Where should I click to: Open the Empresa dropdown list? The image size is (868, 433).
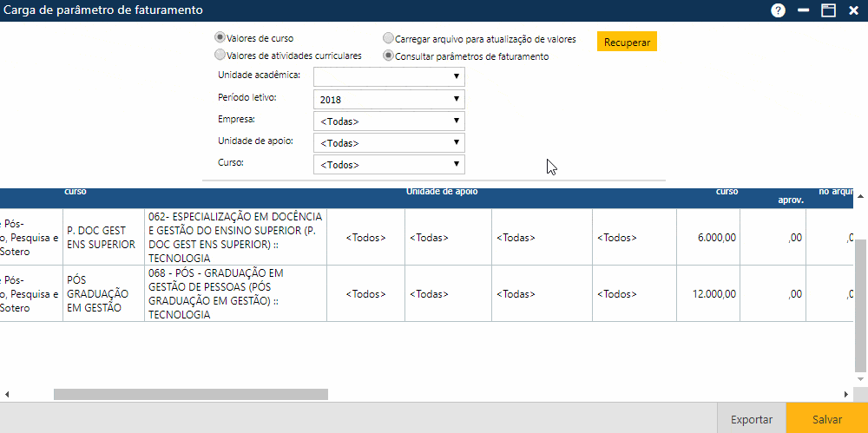coord(389,121)
